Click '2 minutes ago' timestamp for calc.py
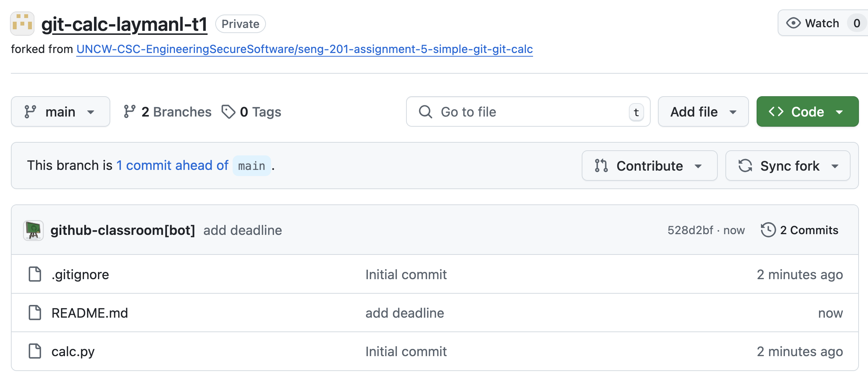868x379 pixels. [x=800, y=351]
